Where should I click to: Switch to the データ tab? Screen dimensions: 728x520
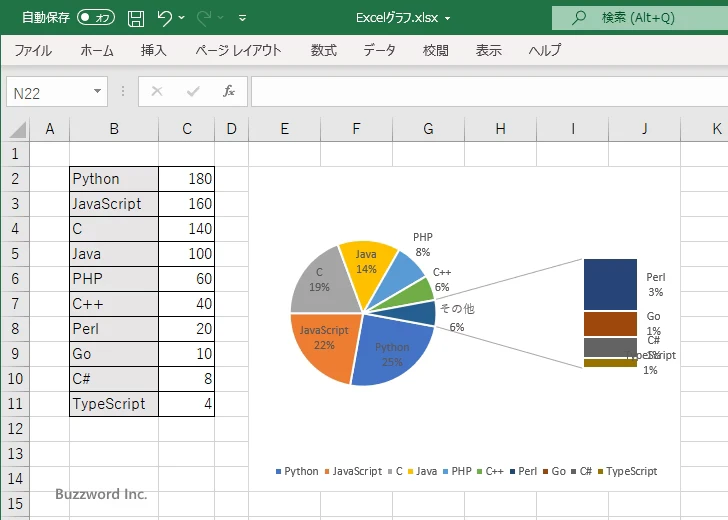[x=379, y=50]
